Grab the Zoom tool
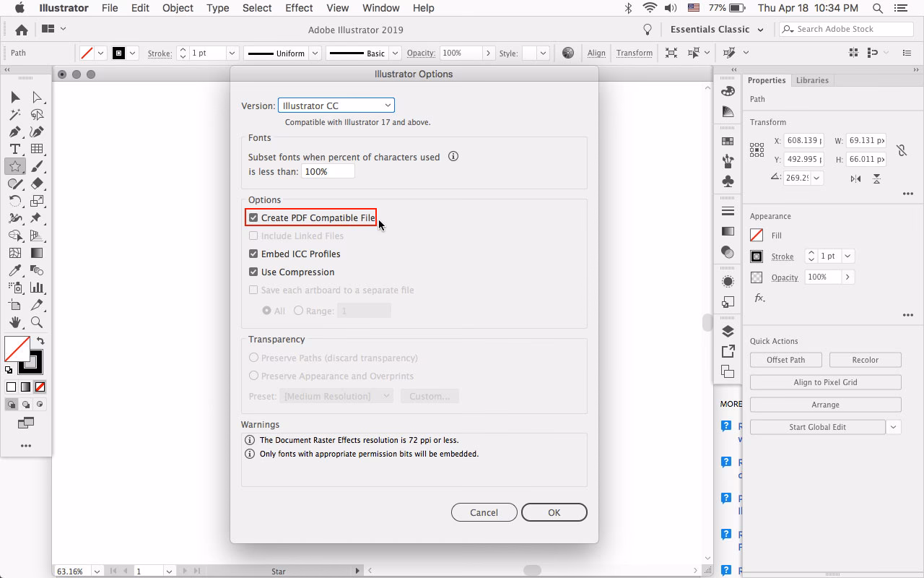 click(37, 322)
